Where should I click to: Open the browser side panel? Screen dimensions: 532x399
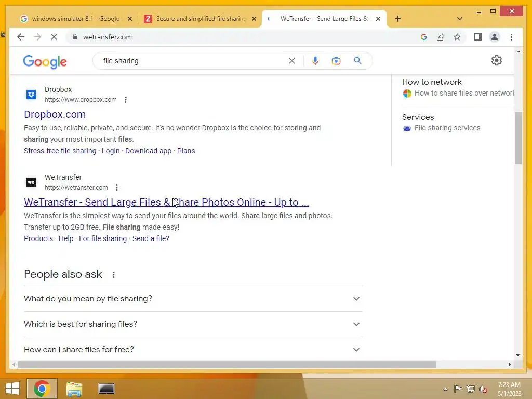point(478,37)
